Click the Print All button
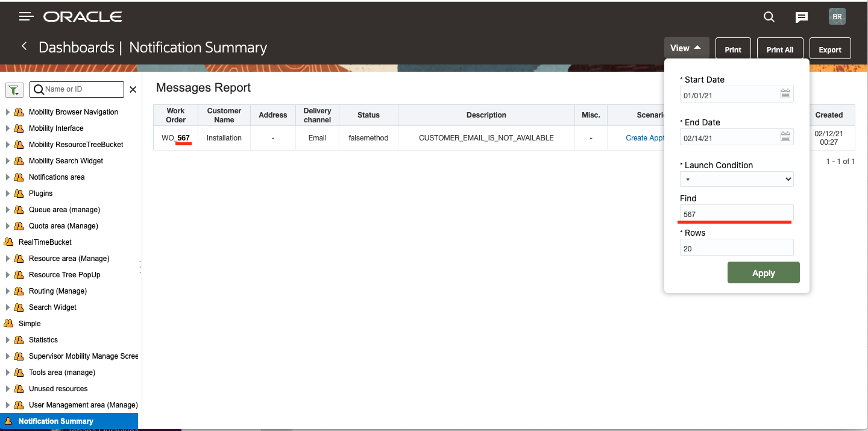This screenshot has width=868, height=431. click(x=780, y=49)
